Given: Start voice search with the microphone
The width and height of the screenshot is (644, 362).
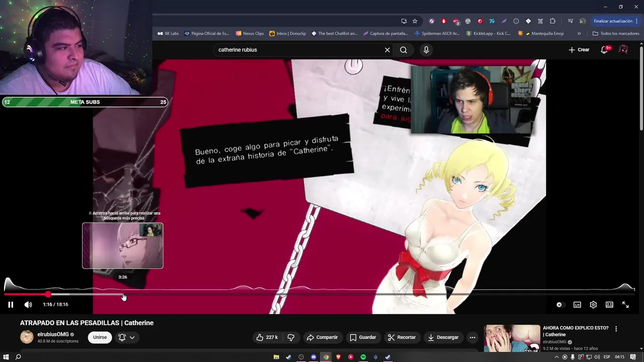Looking at the screenshot, I should (x=426, y=50).
